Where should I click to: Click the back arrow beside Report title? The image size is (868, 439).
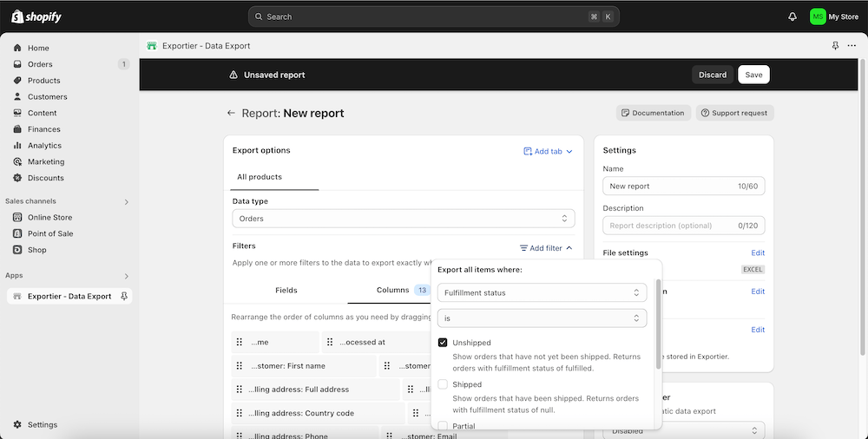pos(231,113)
